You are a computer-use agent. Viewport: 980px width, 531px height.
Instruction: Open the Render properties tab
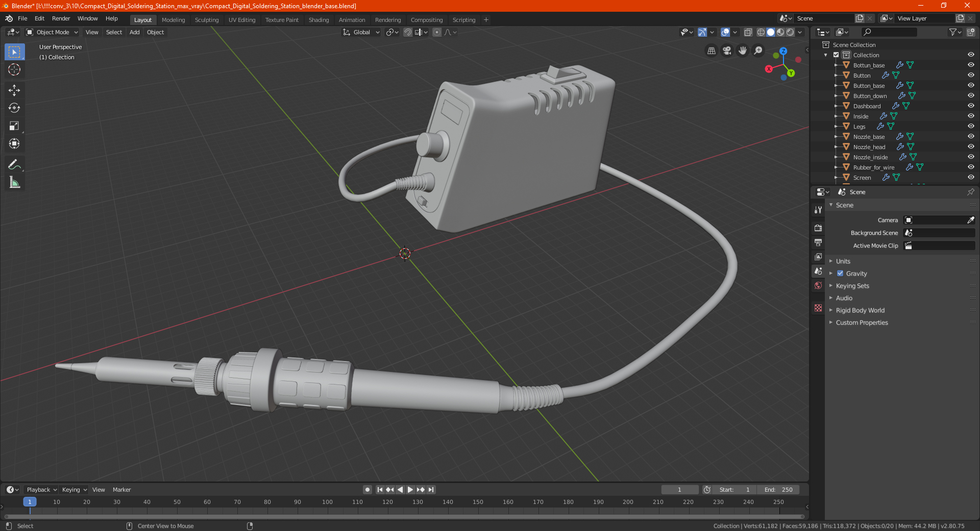pyautogui.click(x=818, y=228)
